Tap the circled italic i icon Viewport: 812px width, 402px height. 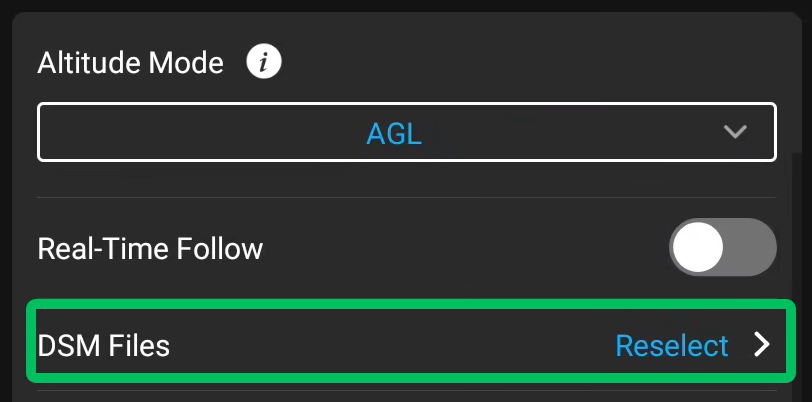coord(264,62)
